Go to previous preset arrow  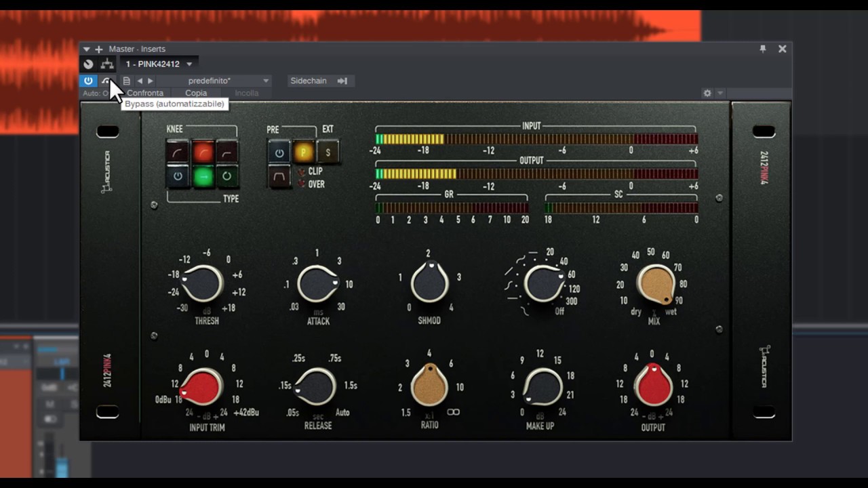(140, 81)
